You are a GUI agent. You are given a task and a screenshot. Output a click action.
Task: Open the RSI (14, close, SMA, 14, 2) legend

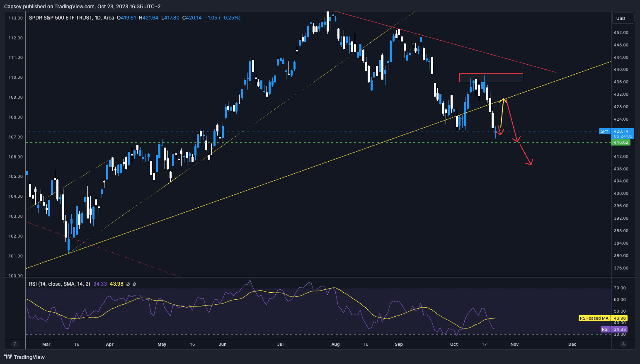(x=59, y=284)
